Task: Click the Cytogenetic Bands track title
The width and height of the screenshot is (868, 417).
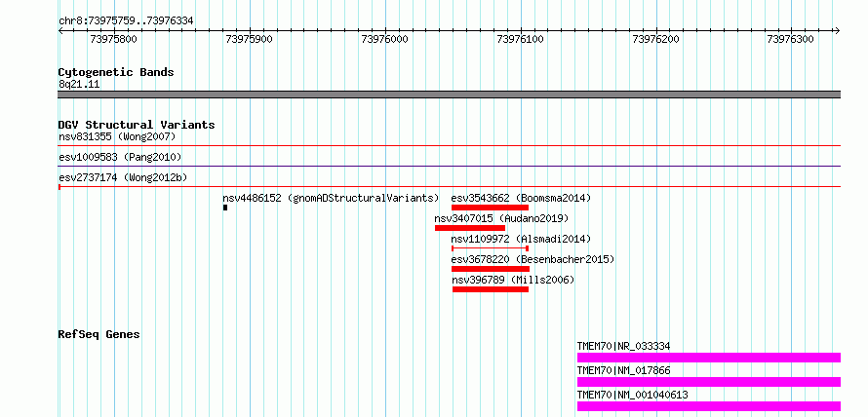Action: pyautogui.click(x=116, y=72)
